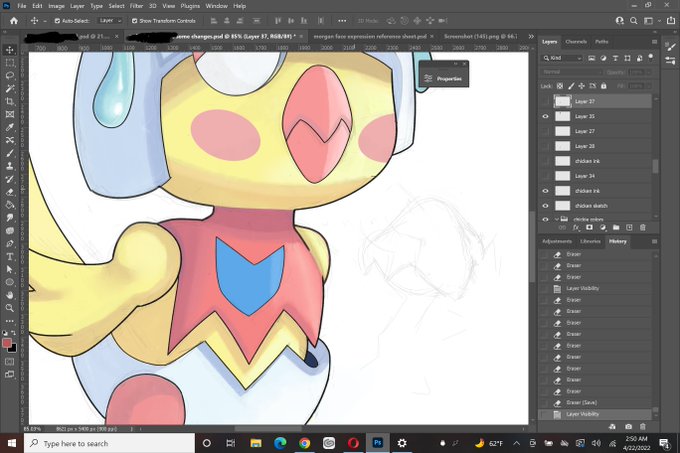
Task: Toggle Quick Mask mode
Action: pos(10,362)
